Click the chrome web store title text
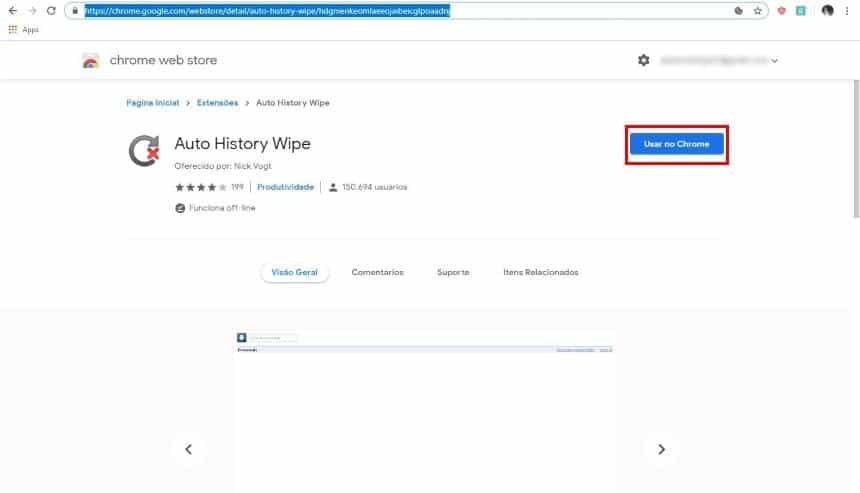 click(x=163, y=60)
